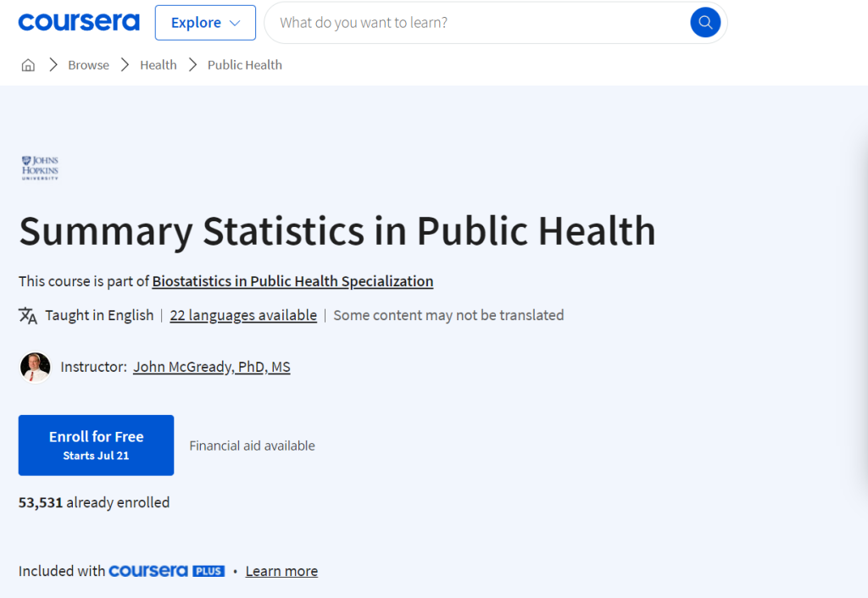
Task: Go to home via breadcrumb house icon
Action: 28,65
